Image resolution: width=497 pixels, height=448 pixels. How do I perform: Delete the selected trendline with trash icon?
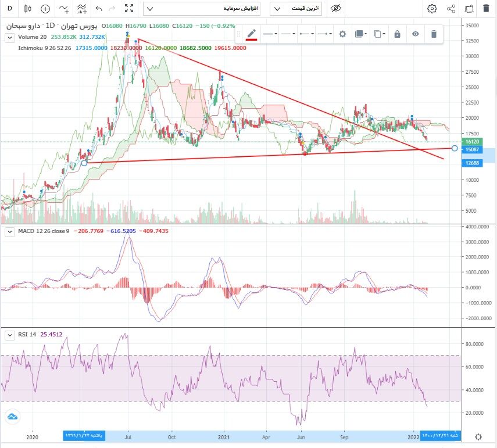tap(434, 34)
